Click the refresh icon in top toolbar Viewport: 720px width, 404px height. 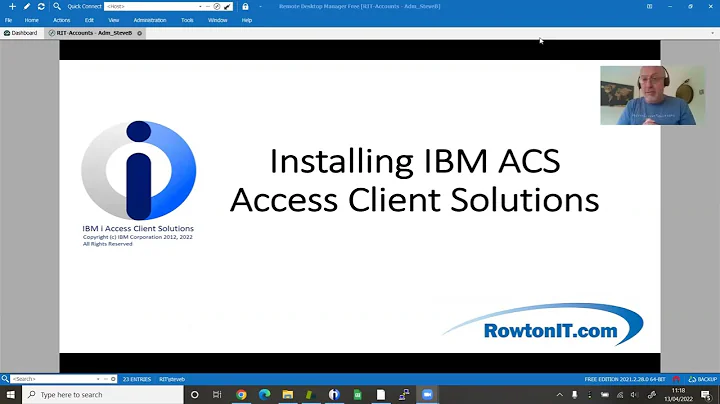pyautogui.click(x=41, y=6)
